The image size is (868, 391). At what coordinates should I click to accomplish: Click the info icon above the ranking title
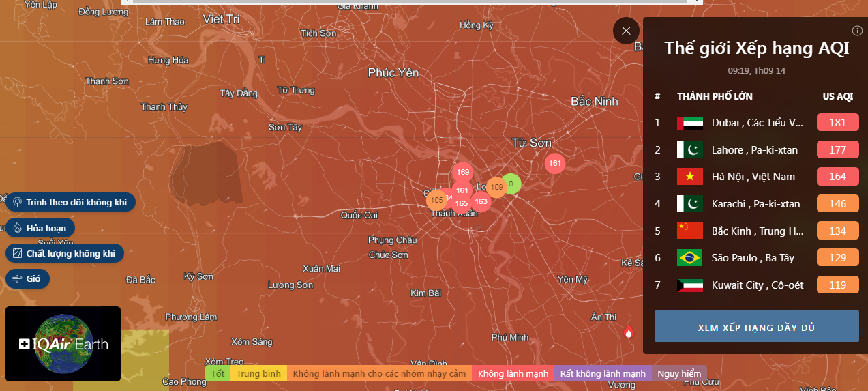(857, 31)
